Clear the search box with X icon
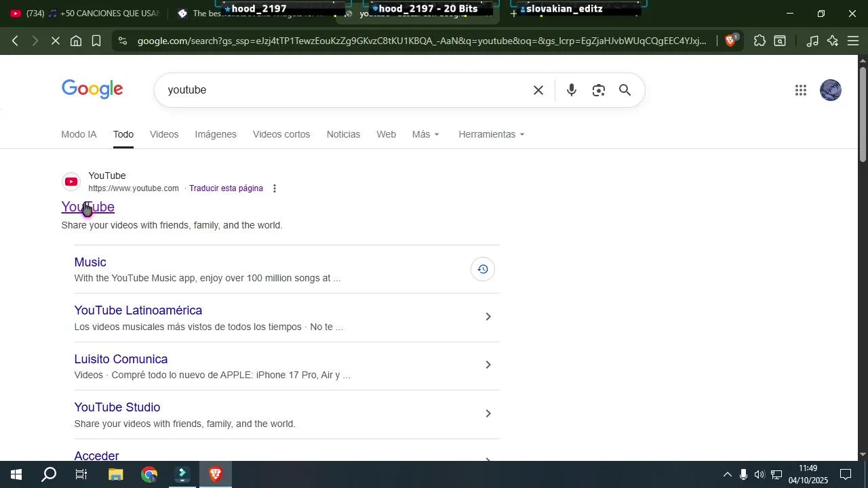The width and height of the screenshot is (868, 488). (x=538, y=90)
